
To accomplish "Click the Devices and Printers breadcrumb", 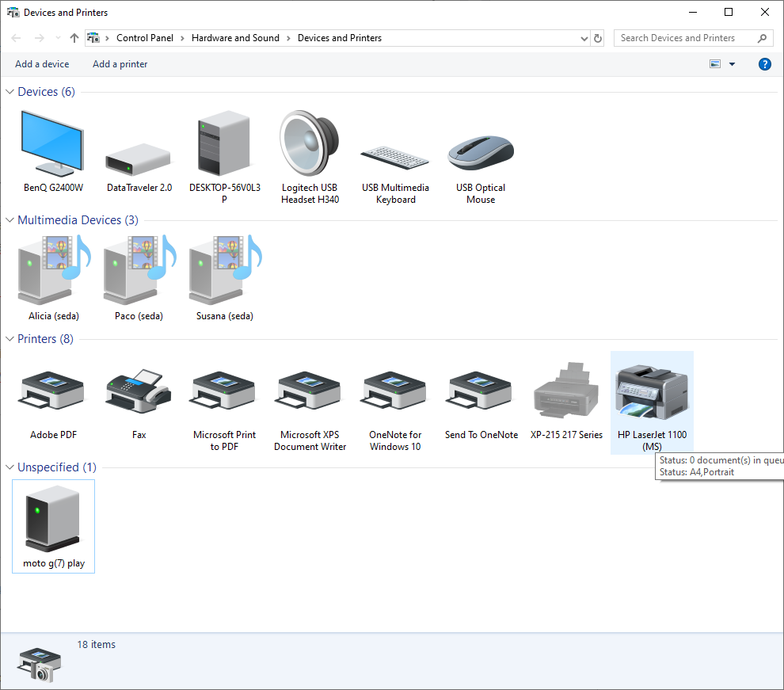I will pyautogui.click(x=340, y=38).
